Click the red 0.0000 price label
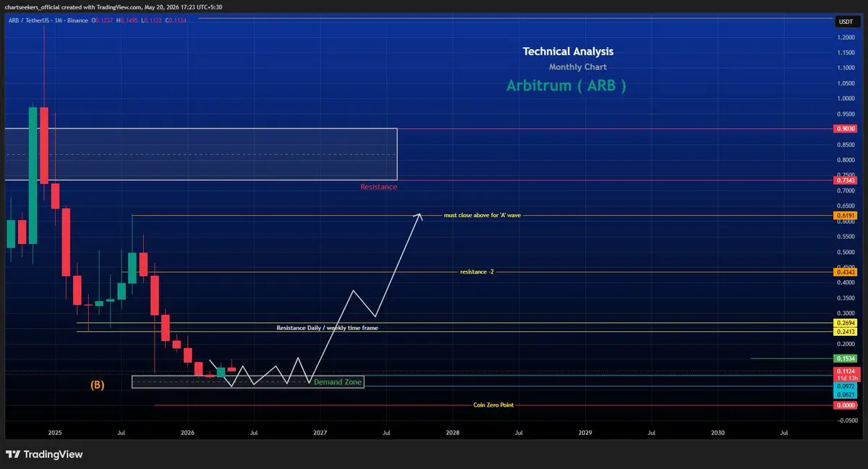Screen dimensions: 868x469 846,405
